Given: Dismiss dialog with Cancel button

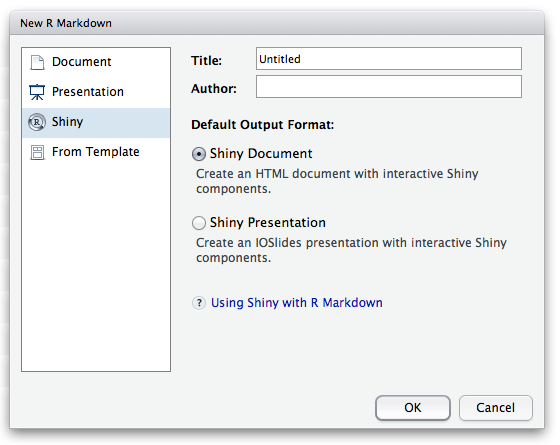Looking at the screenshot, I should click(495, 408).
